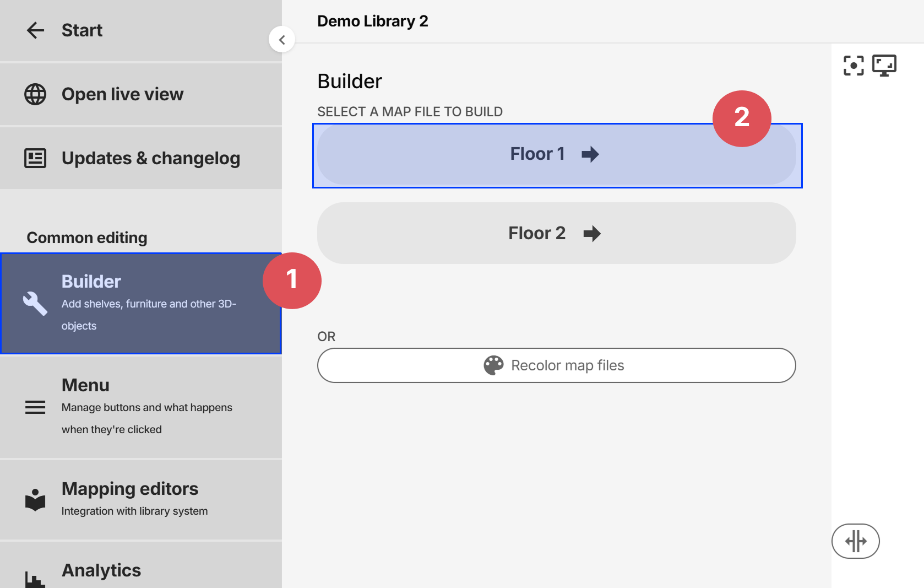924x588 pixels.
Task: Click the hamburger Menu icon in sidebar
Action: point(35,407)
